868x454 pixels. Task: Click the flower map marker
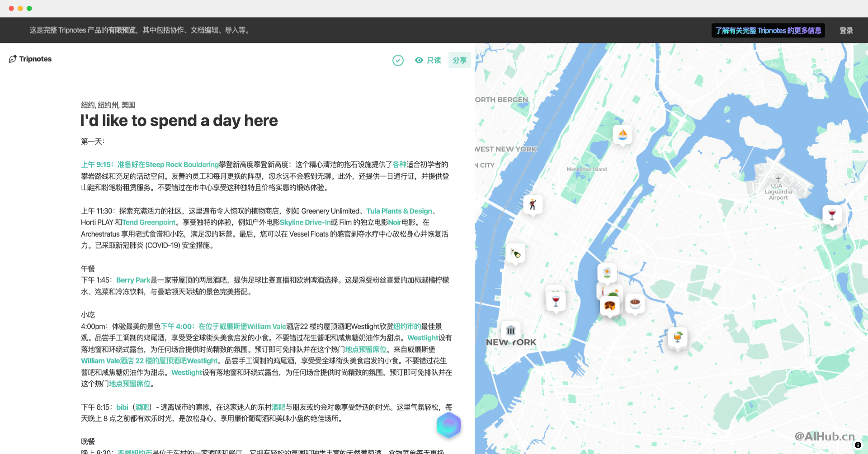(x=607, y=272)
